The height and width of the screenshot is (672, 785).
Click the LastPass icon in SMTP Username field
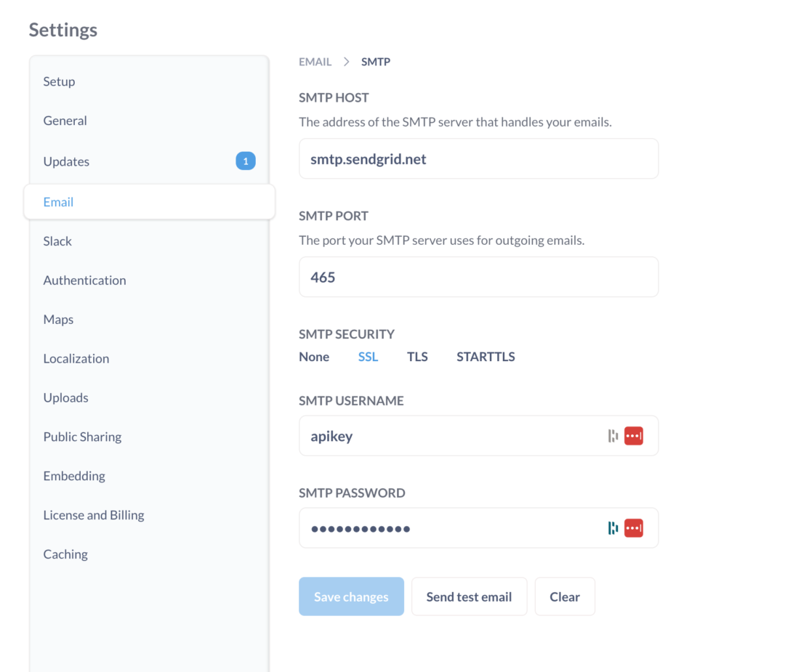click(x=633, y=435)
